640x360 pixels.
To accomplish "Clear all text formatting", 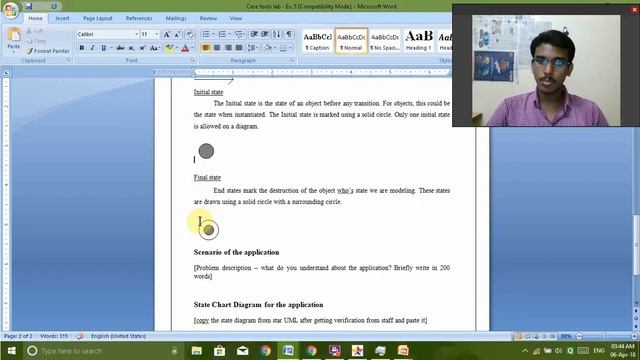I will (x=190, y=35).
